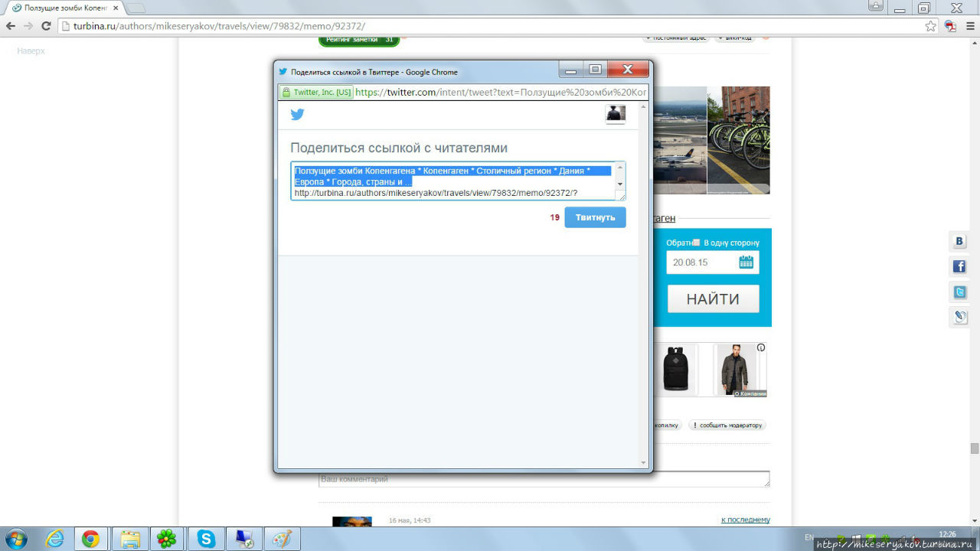Screen dimensions: 980x551
Task: Open the calendar date picker icon
Action: [746, 262]
